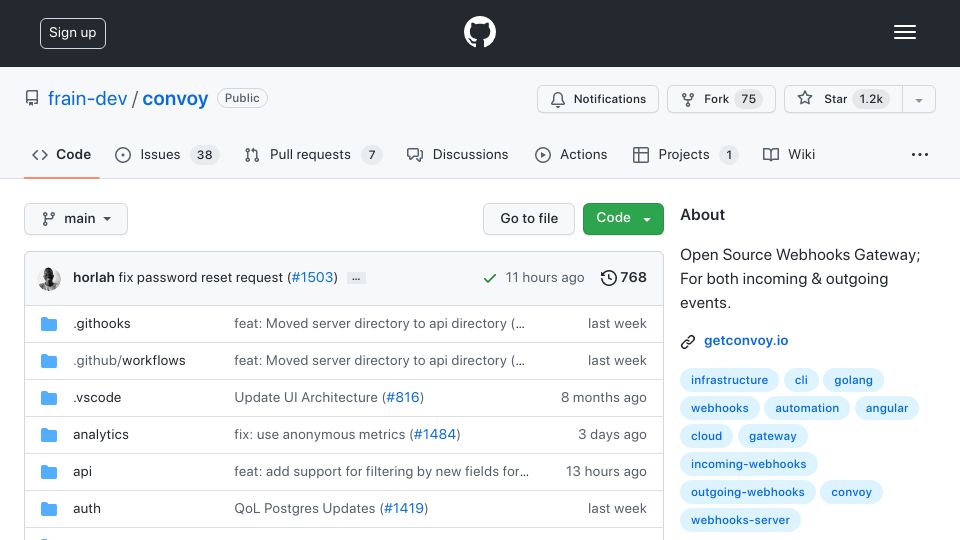
Task: Select the automation topic tag
Action: pos(807,408)
